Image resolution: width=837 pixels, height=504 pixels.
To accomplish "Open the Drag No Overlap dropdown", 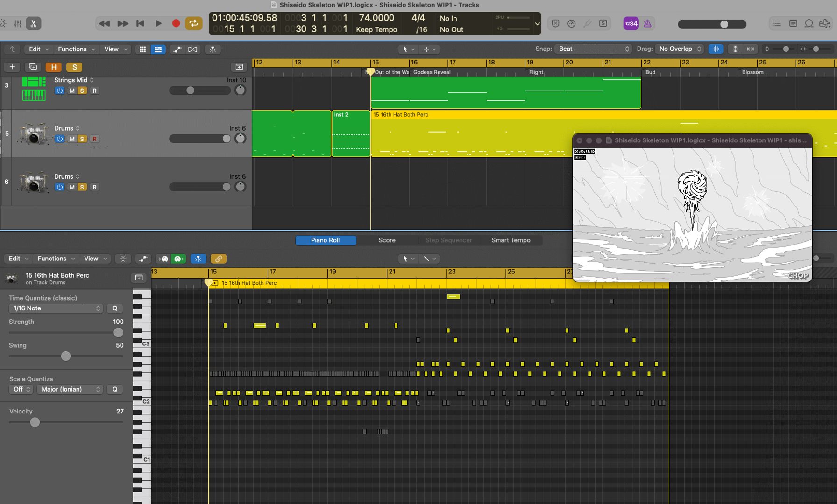I will coord(680,49).
